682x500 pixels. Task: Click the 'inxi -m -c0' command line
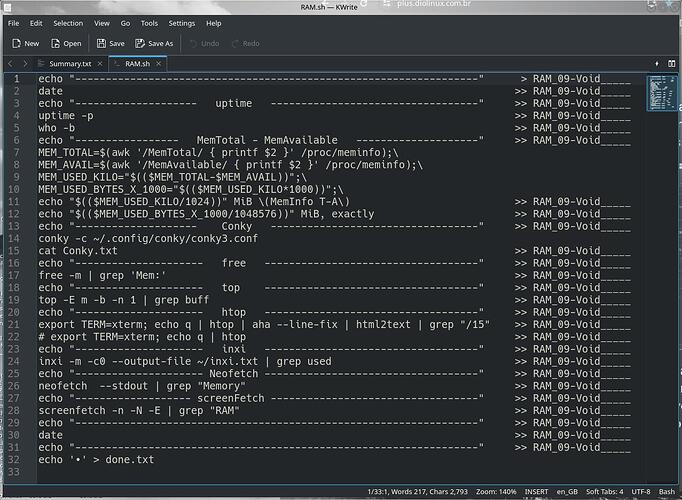point(185,361)
